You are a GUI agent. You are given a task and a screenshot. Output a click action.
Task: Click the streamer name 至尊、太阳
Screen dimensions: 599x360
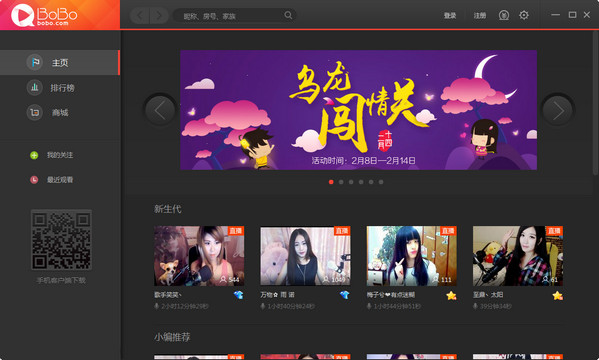pos(488,295)
